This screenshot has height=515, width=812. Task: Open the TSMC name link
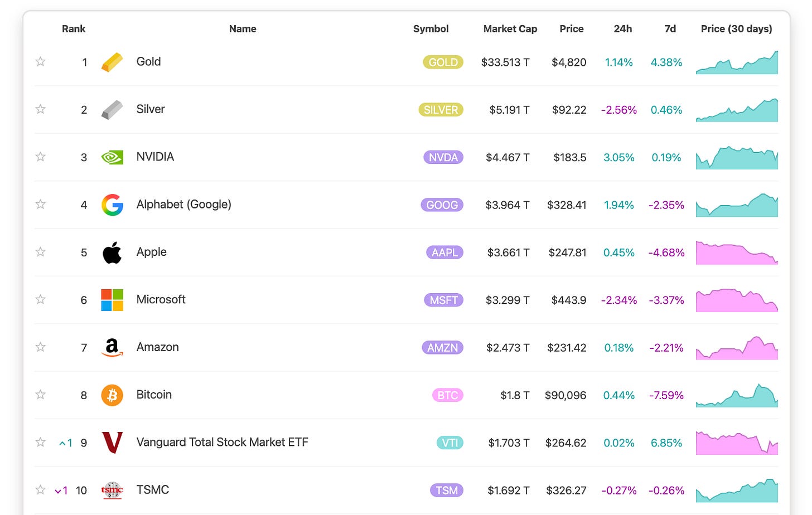152,490
